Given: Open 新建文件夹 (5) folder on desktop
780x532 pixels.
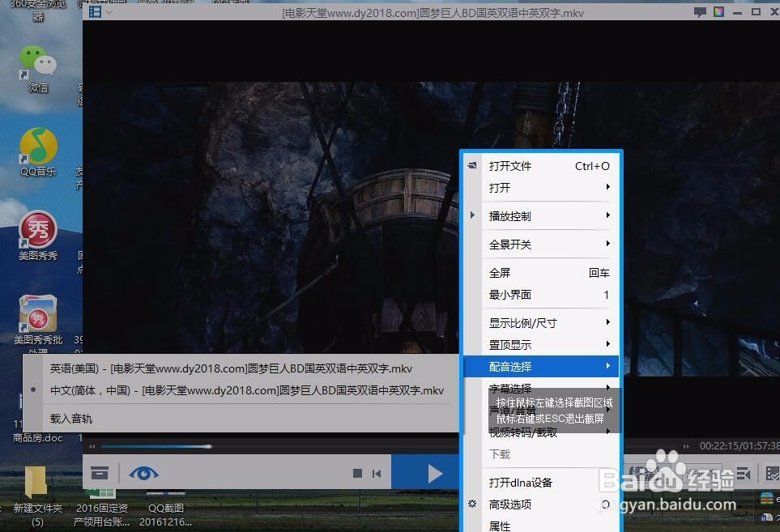Looking at the screenshot, I should point(38,496).
